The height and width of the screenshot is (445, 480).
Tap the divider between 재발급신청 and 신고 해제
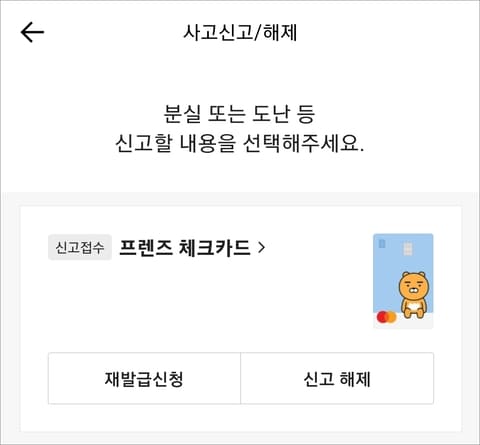coord(240,378)
